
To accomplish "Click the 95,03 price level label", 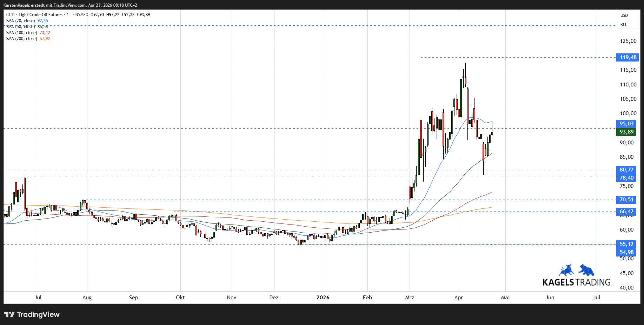I will click(x=626, y=124).
